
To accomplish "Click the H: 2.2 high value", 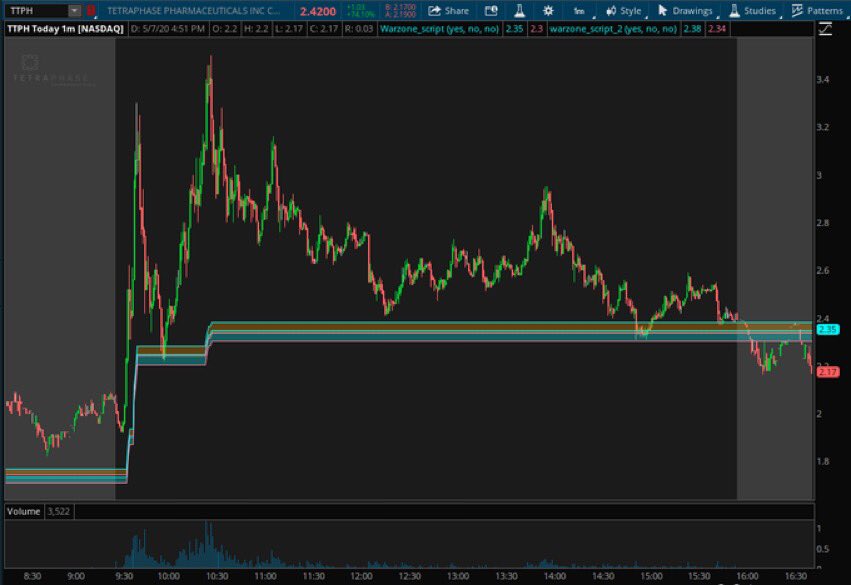I will click(x=256, y=29).
